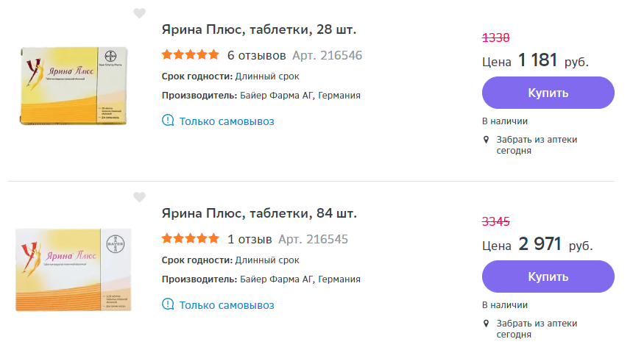Image resolution: width=633 pixels, height=364 pixels.
Task: Click the pickup-only info icon for the 28 шт. product
Action: pos(168,121)
